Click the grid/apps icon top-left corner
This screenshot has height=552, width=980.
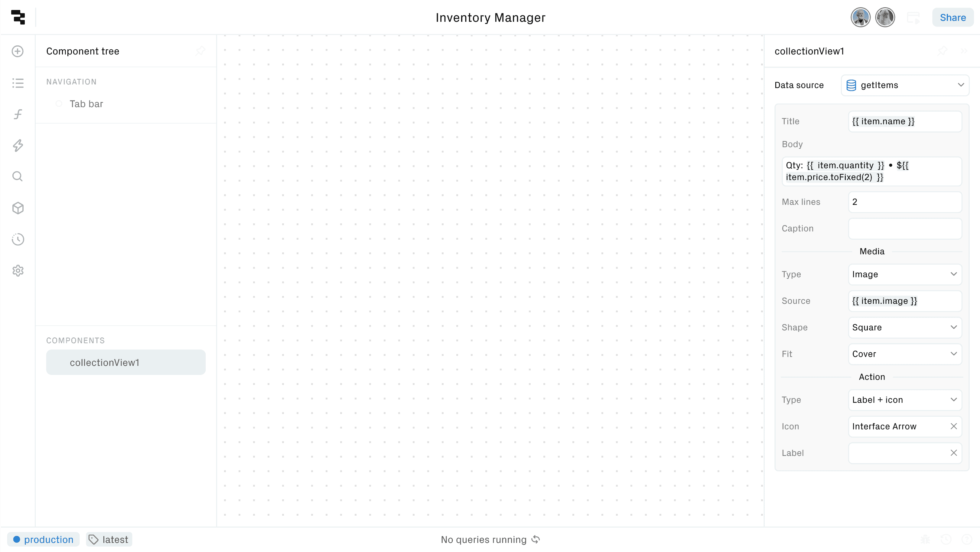click(x=18, y=17)
